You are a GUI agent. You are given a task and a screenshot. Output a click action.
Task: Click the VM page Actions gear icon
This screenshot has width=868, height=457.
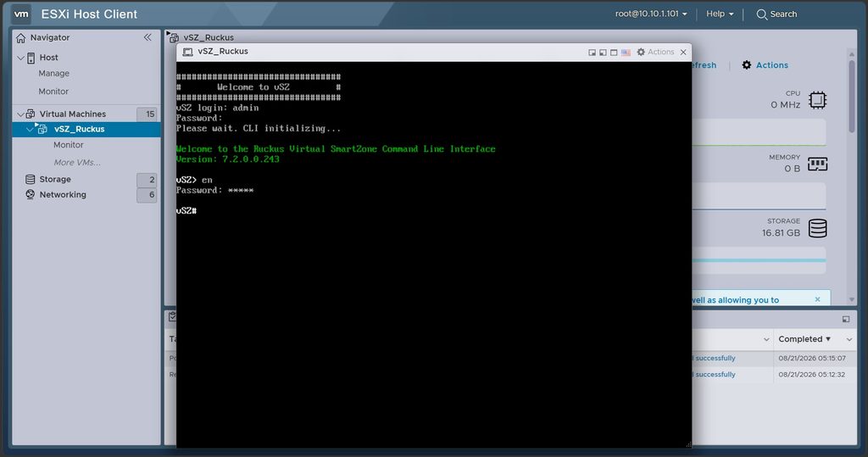tap(747, 64)
